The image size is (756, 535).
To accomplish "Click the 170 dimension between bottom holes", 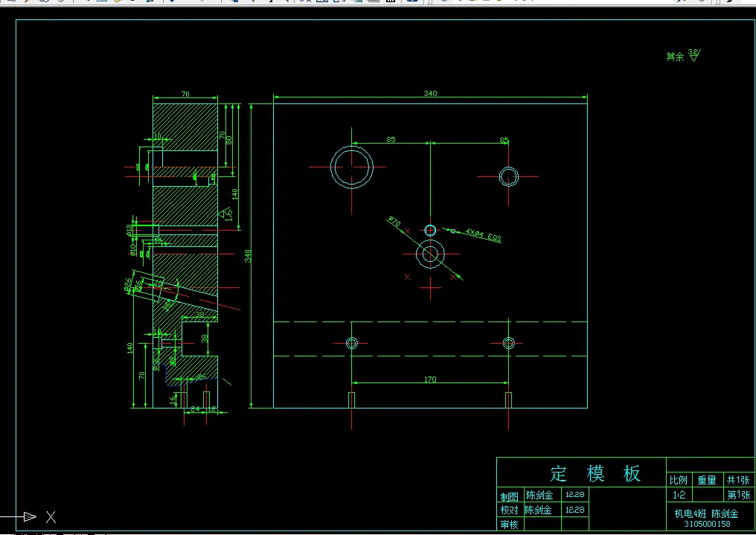I will click(430, 379).
